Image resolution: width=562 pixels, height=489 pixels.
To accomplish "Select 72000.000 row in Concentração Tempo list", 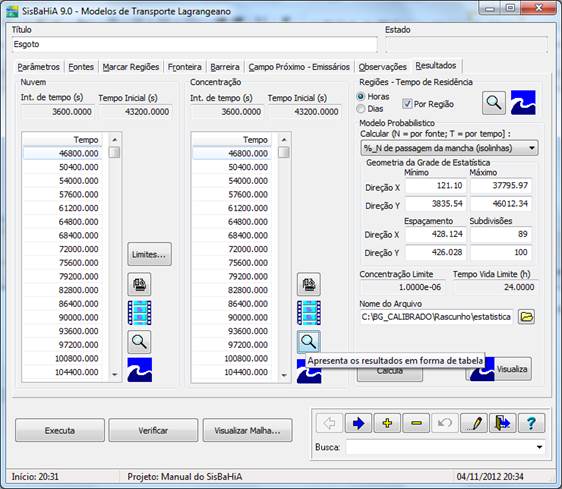I will click(x=232, y=249).
